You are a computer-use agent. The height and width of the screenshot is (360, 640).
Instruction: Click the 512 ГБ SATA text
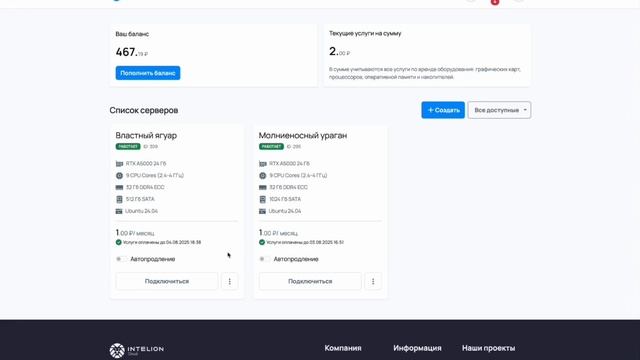click(140, 199)
